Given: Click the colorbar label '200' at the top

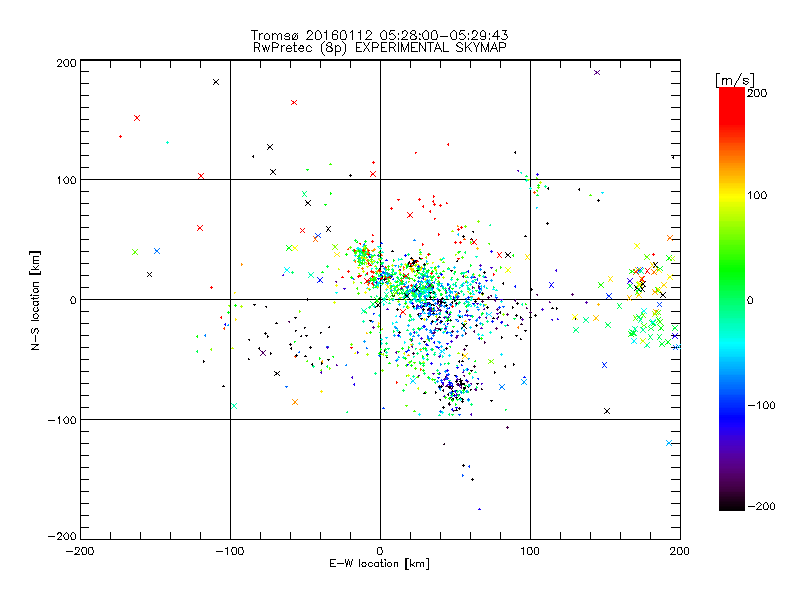Looking at the screenshot, I should tap(757, 93).
